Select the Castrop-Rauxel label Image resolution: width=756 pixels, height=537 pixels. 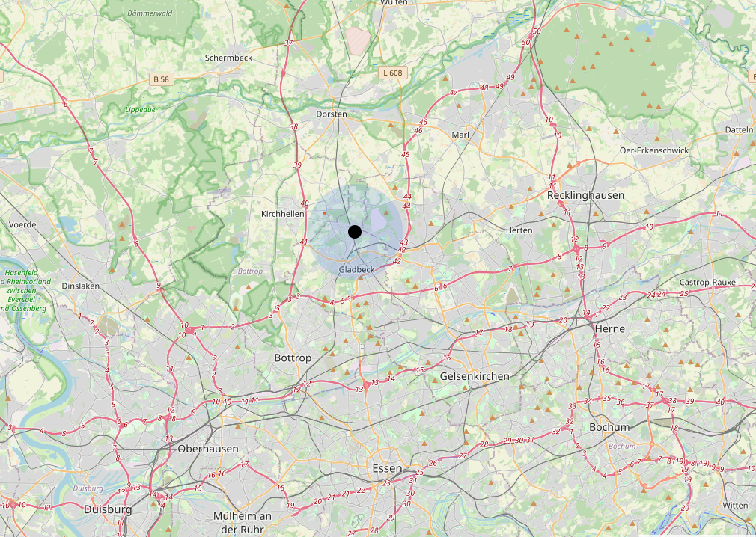coord(708,282)
